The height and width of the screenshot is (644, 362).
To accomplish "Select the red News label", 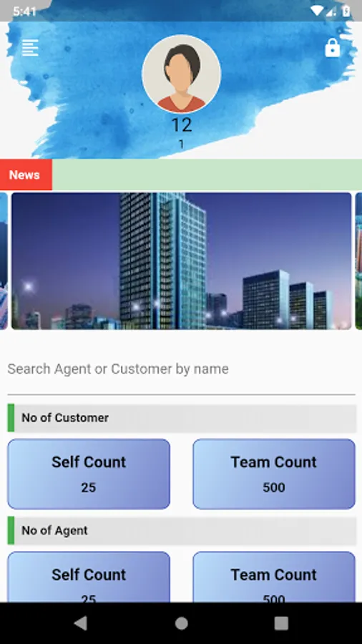I will [x=26, y=175].
